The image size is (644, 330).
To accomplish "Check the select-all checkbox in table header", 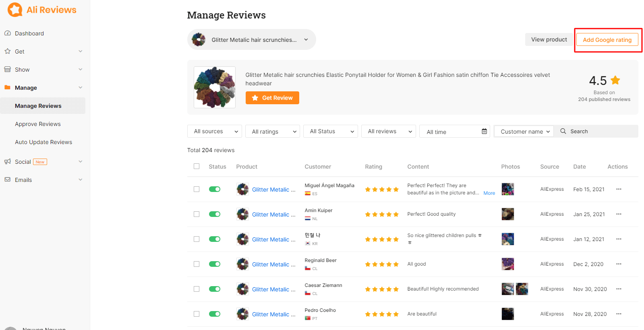I will (x=197, y=166).
